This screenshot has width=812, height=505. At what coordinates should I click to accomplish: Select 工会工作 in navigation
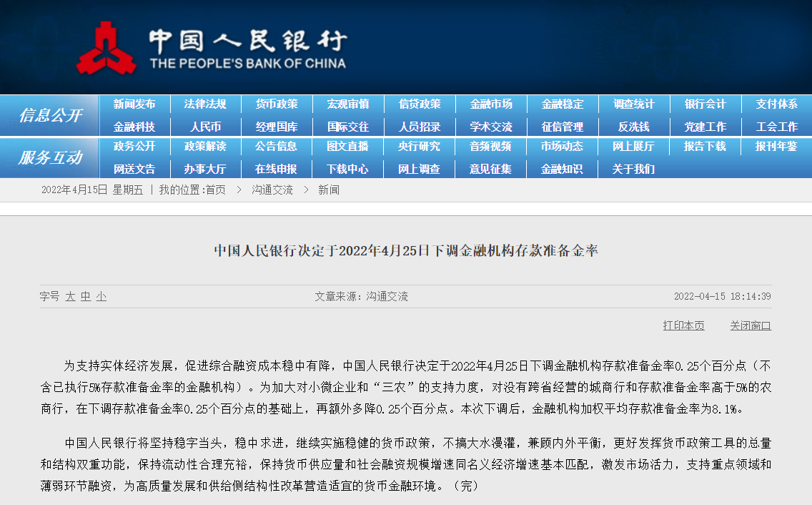777,127
